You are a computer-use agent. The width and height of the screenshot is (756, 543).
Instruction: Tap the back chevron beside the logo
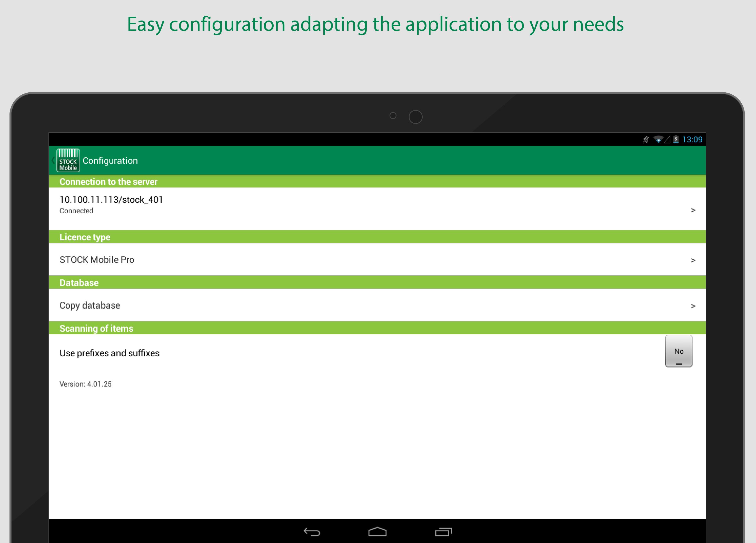(x=53, y=160)
